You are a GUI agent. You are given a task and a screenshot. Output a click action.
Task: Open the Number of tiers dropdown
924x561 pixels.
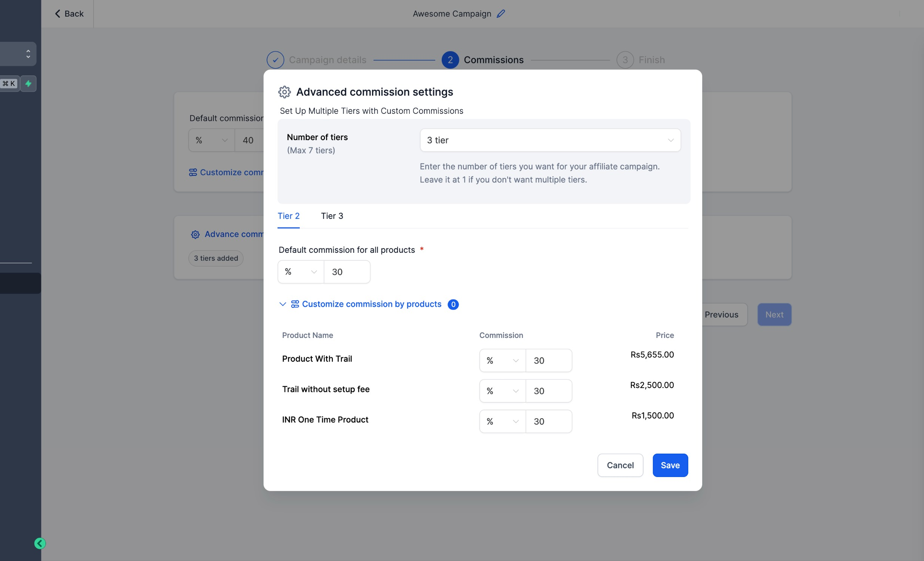pos(550,140)
